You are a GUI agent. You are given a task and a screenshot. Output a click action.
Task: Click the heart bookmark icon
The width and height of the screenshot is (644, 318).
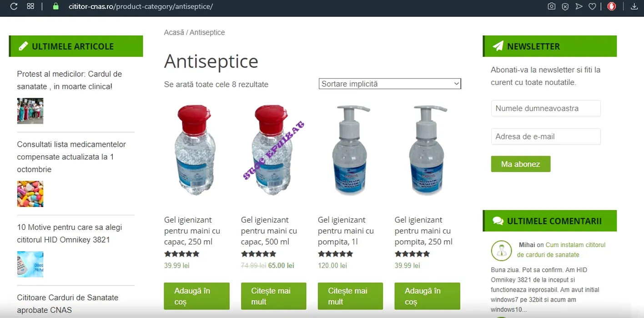592,6
